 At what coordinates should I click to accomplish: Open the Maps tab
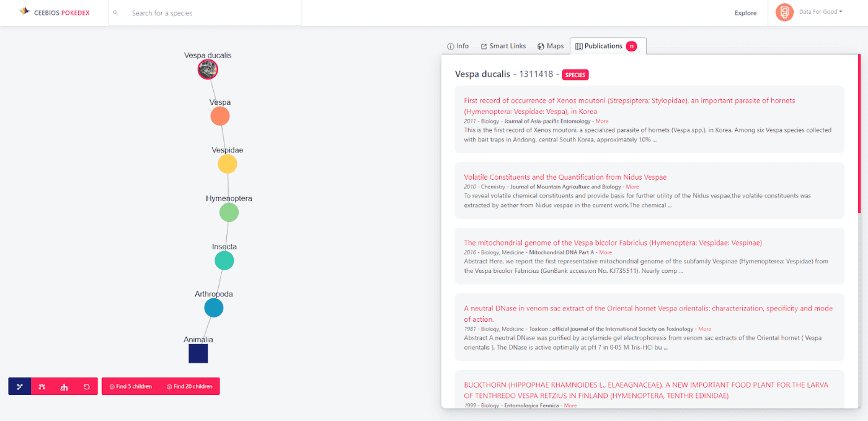(x=551, y=46)
